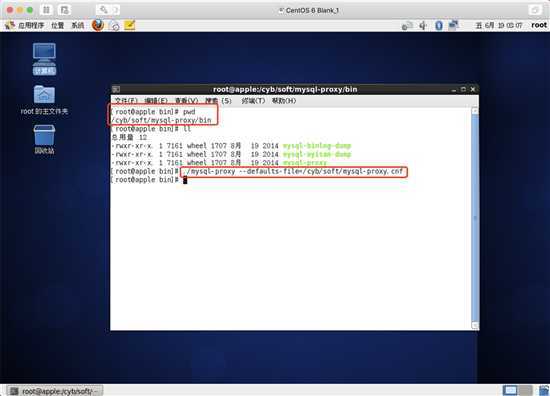Click the date and time clock
Screen dimensions: 550x396
click(498, 25)
